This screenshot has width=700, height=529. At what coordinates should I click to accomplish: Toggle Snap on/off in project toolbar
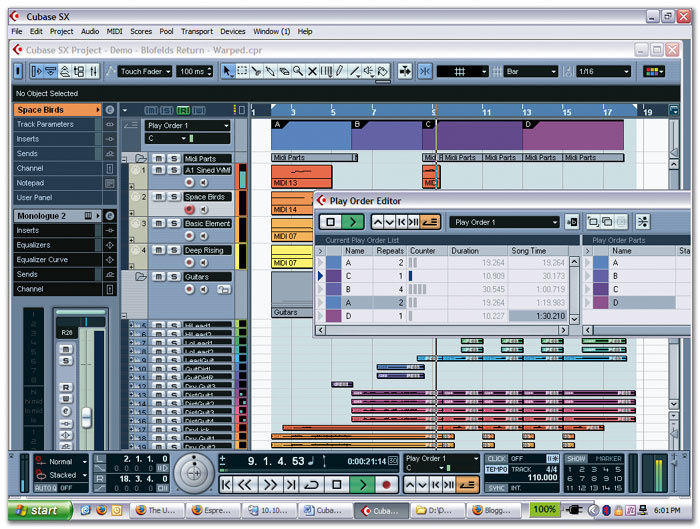(425, 71)
